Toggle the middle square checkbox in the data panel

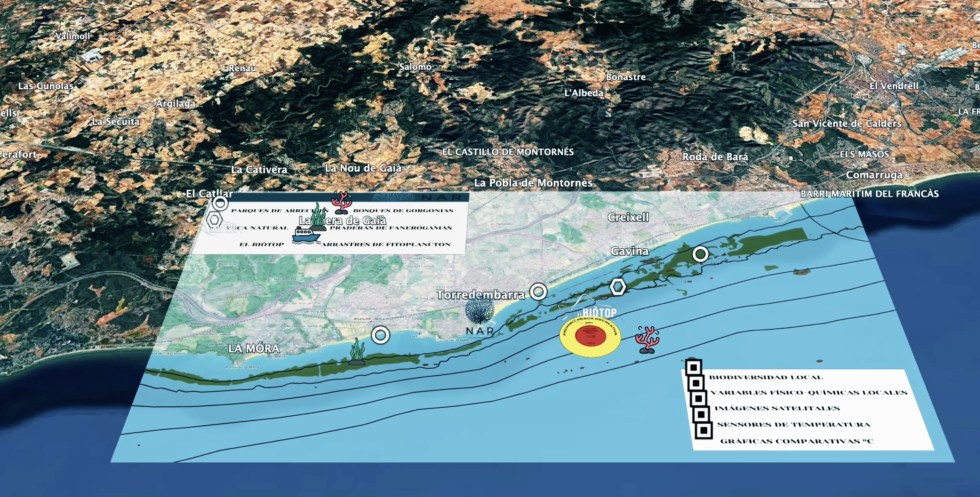(x=698, y=399)
